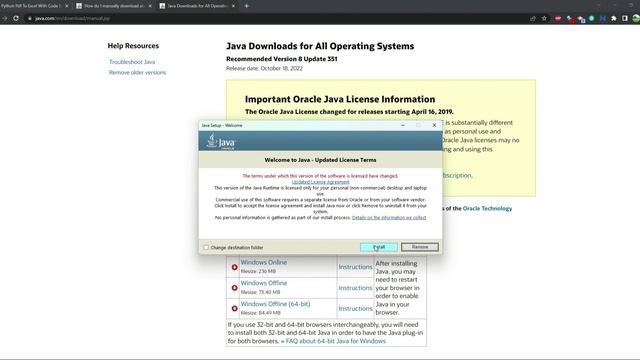
Task: Open the Extensions puzzle piece menu
Action: coord(613,18)
